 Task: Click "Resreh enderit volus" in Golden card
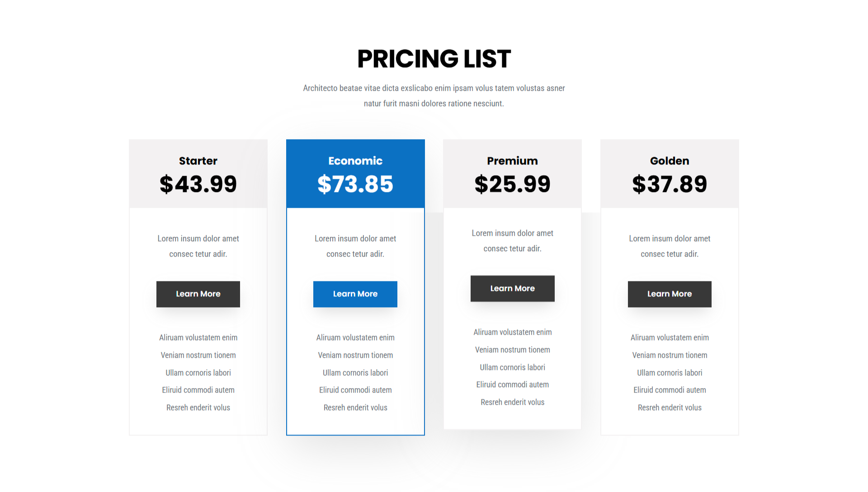670,408
